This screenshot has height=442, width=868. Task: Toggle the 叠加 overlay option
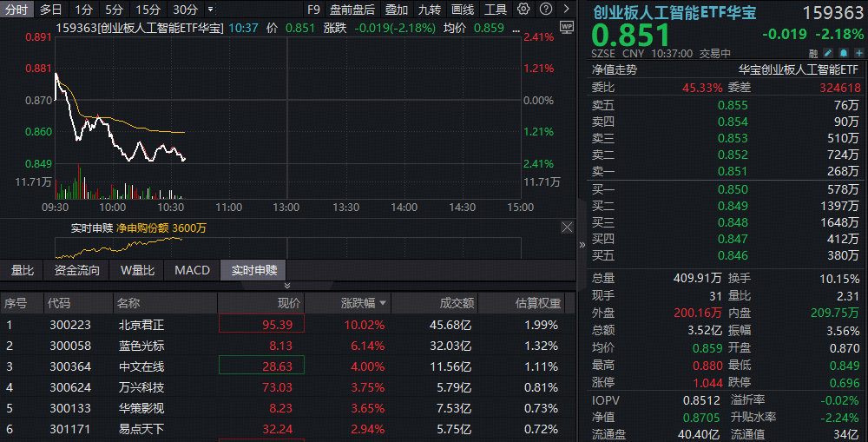(397, 10)
